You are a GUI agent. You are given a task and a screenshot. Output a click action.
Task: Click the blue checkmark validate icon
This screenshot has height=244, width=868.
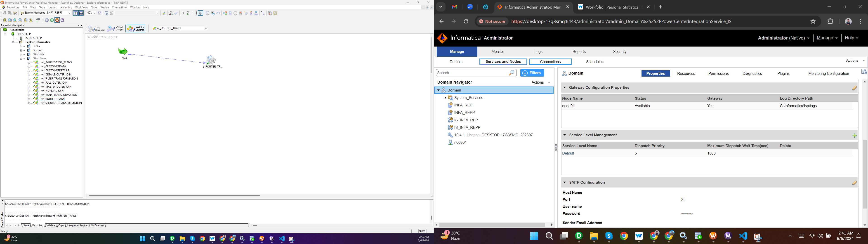click(x=176, y=13)
